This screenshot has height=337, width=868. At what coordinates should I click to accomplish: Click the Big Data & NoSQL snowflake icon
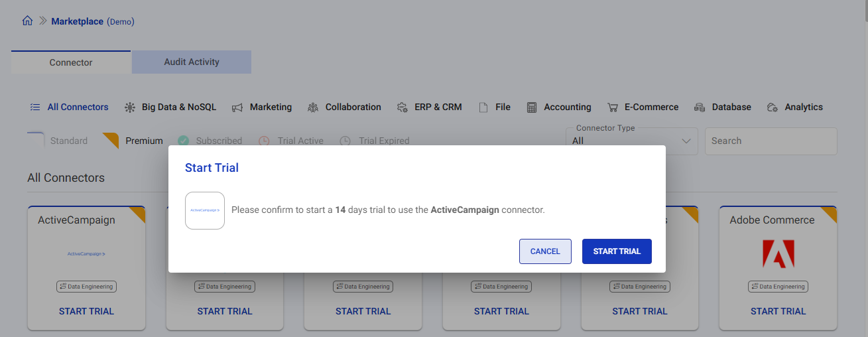tap(130, 107)
